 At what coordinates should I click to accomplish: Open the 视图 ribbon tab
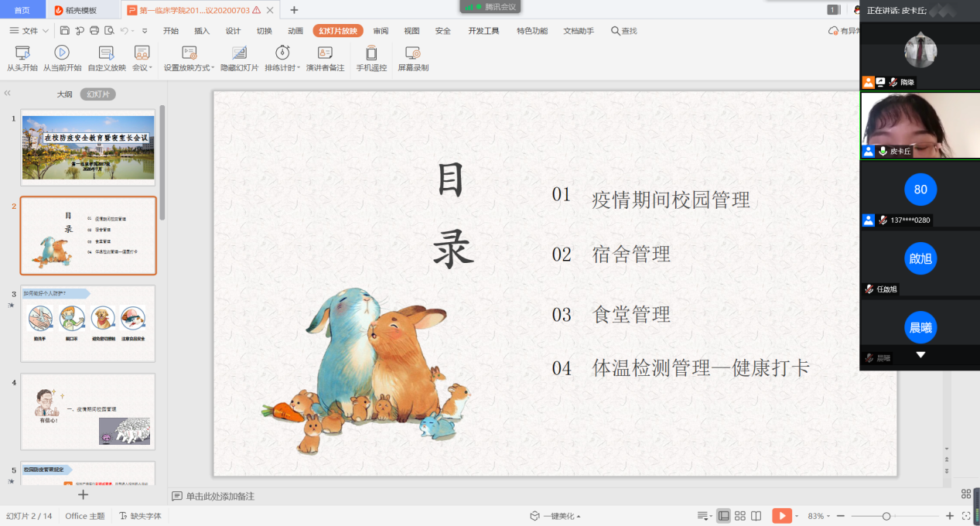coord(411,31)
